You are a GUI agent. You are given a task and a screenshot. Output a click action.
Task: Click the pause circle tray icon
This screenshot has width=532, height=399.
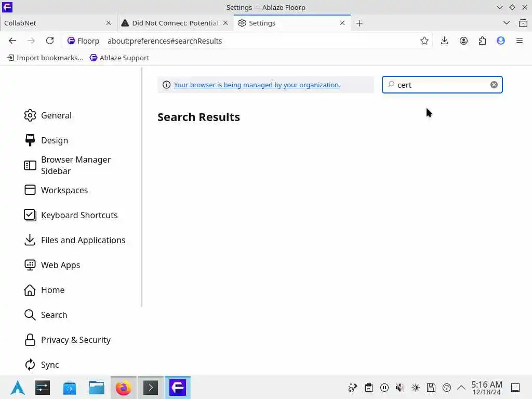(384, 388)
